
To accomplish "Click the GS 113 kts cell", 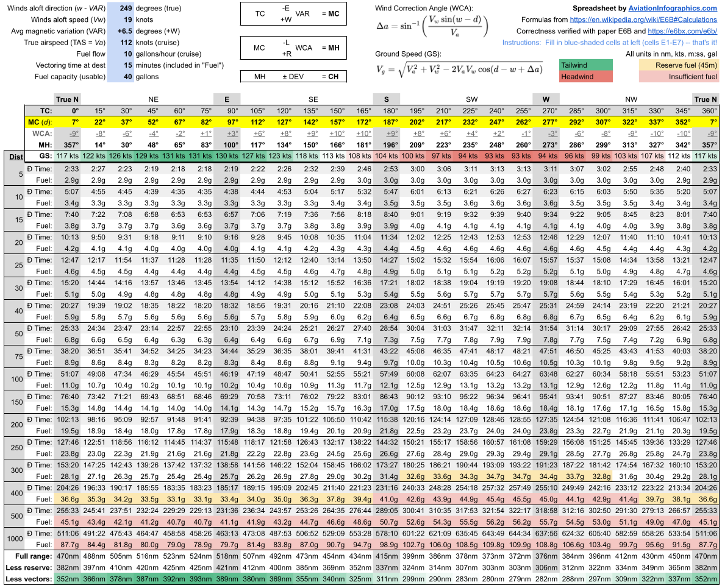I will [333, 156].
